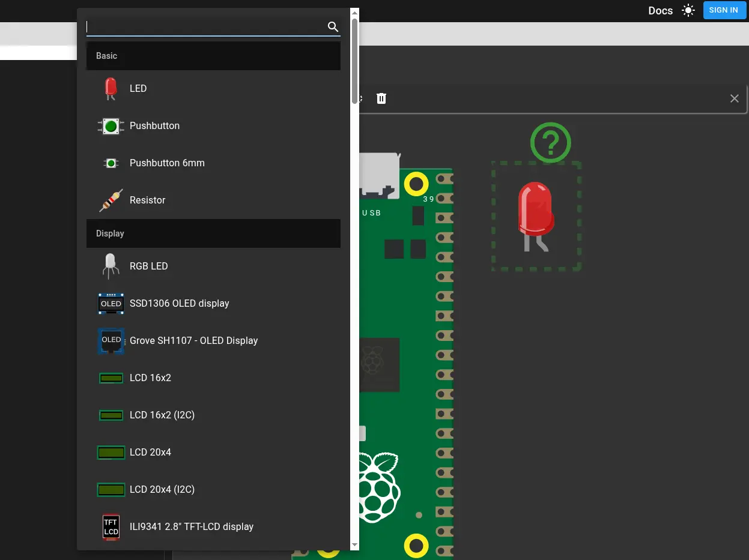Click the "LCD 16x2" label text
The height and width of the screenshot is (560, 749).
150,378
